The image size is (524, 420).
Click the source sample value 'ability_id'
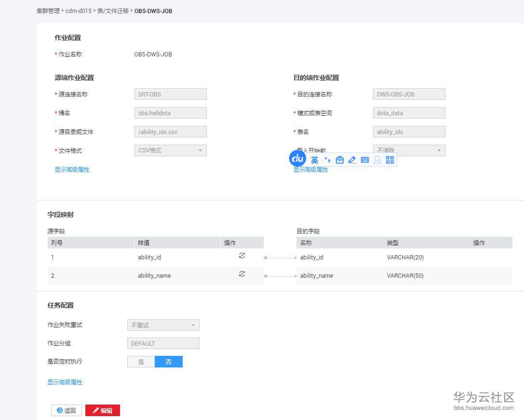tap(149, 257)
